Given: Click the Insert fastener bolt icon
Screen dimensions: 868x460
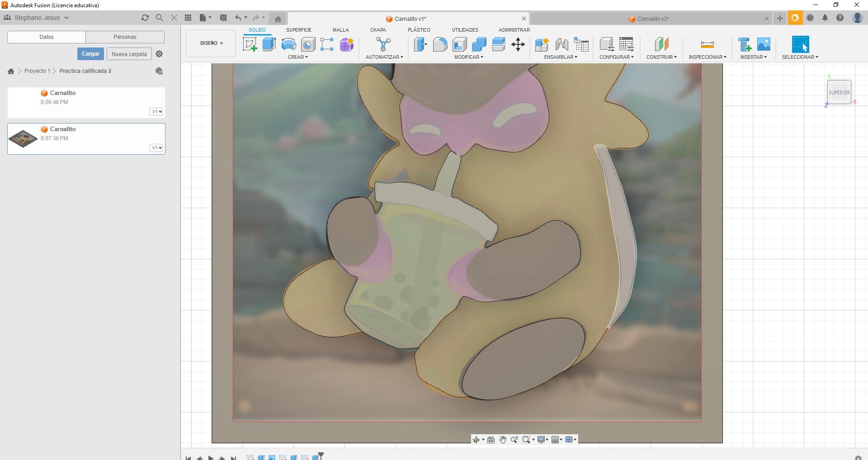Looking at the screenshot, I should 745,44.
